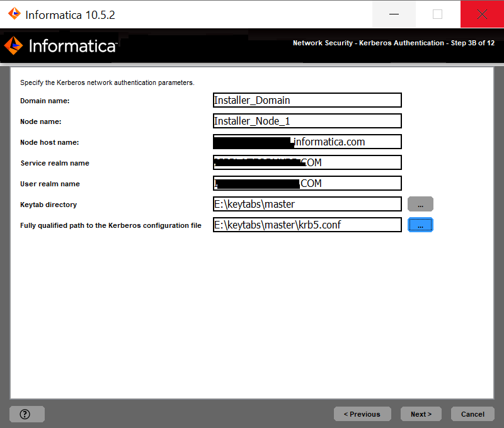
Task: Click the Informatica logo in the title bar
Action: coord(14,14)
